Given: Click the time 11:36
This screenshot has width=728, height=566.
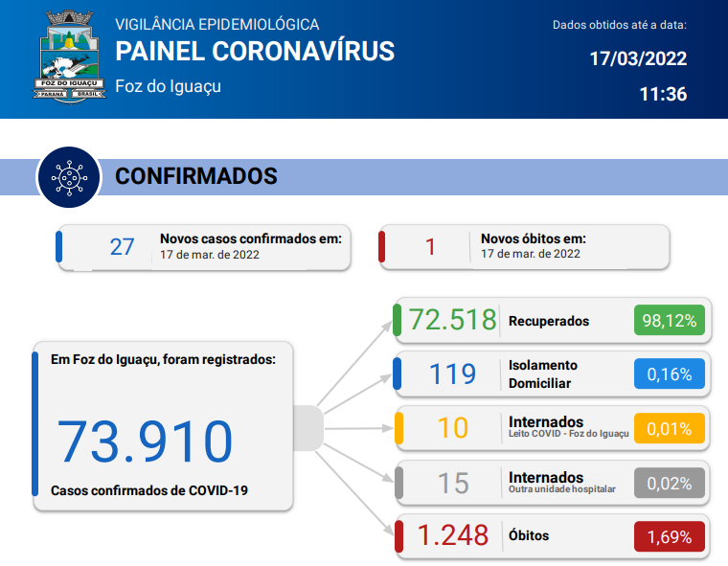Looking at the screenshot, I should [x=663, y=94].
